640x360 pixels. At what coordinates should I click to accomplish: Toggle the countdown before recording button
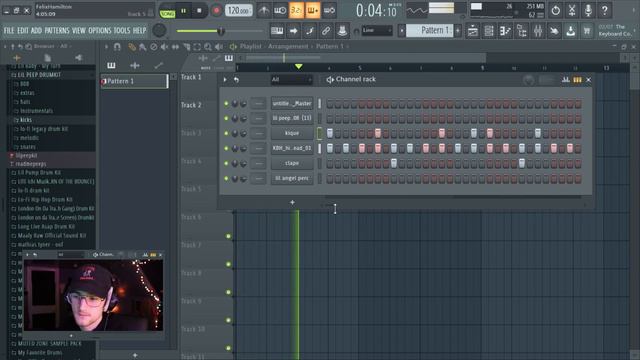[296, 11]
